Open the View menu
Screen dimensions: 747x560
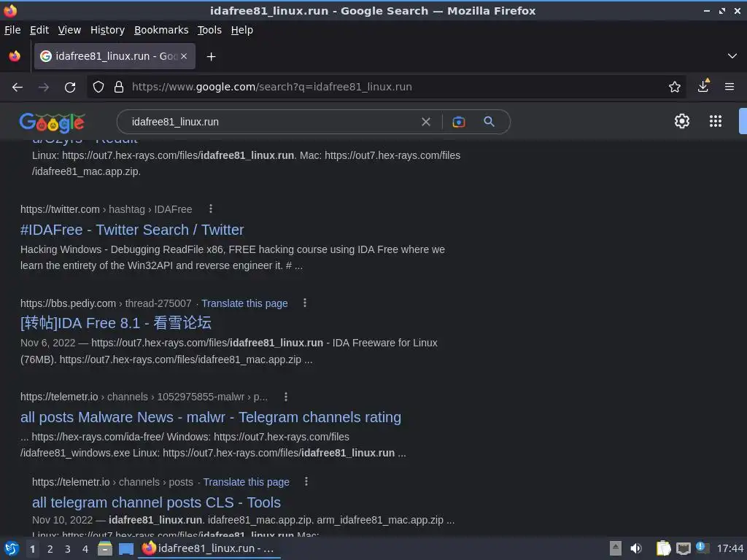[69, 30]
